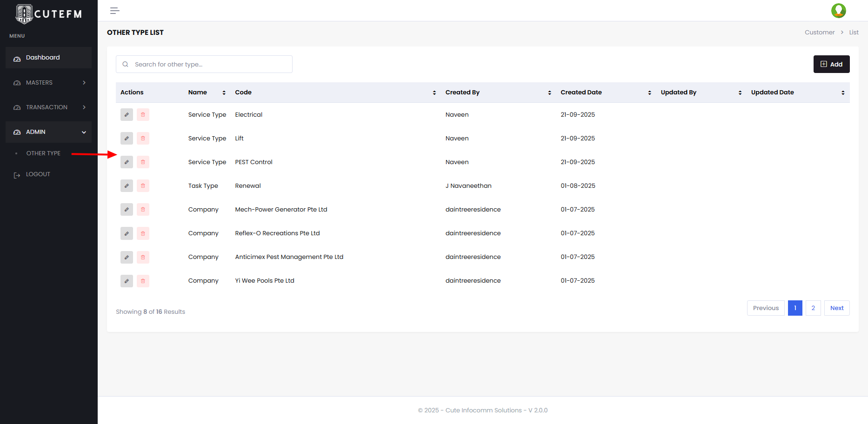Click the Add button
The image size is (868, 424).
click(831, 64)
